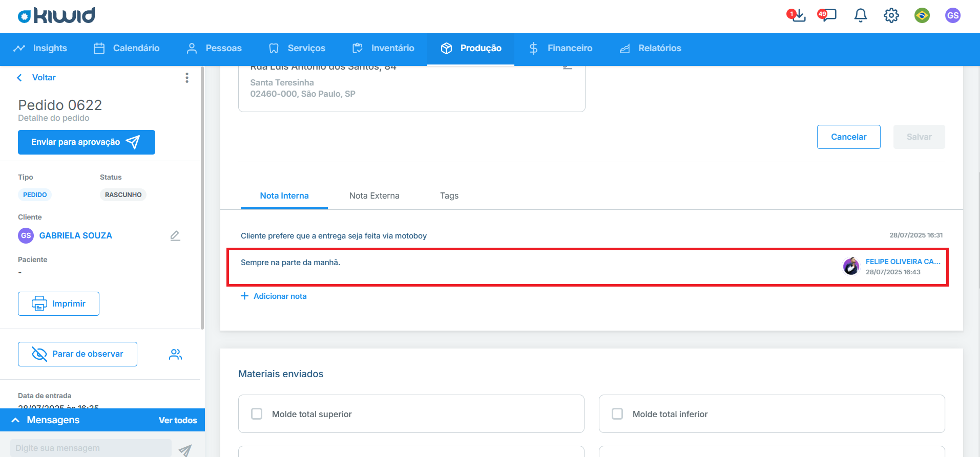Screen dimensions: 980x457
Task: Open the notifications bell
Action: coord(861,15)
